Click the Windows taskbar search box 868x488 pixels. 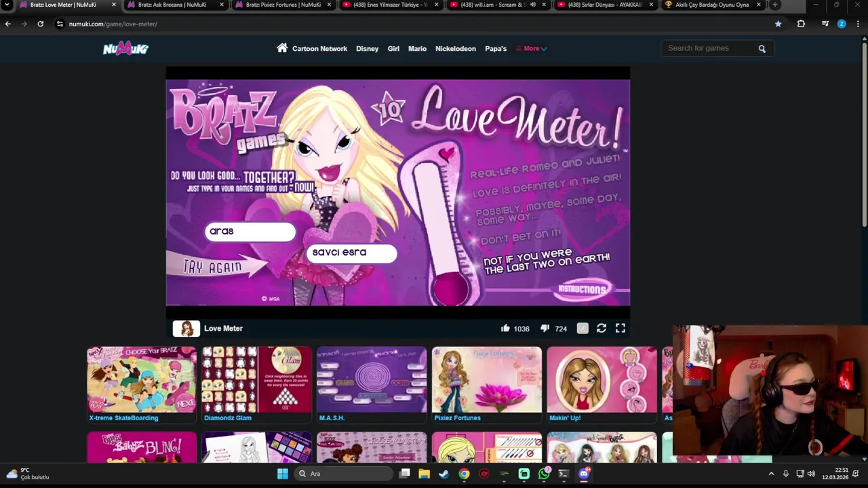click(x=342, y=474)
